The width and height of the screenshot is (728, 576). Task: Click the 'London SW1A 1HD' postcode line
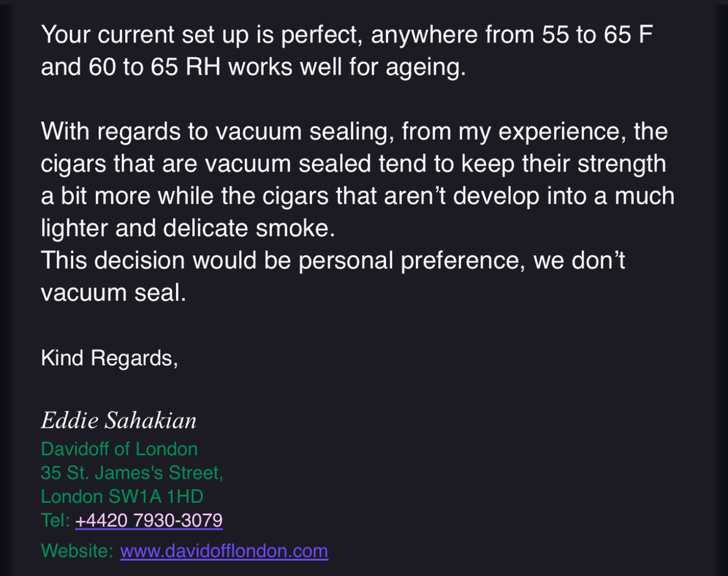coord(122,496)
